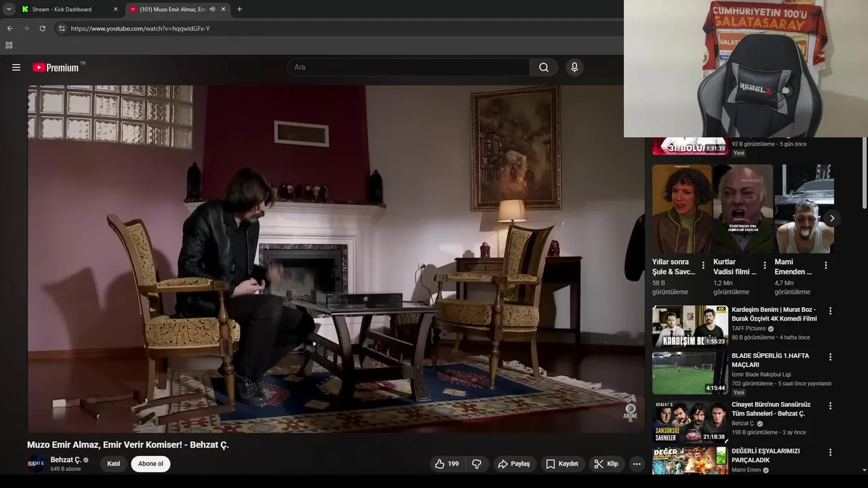Open Kurtlar Vadisi filmi short thumbnail
Image resolution: width=868 pixels, height=488 pixels.
click(743, 209)
